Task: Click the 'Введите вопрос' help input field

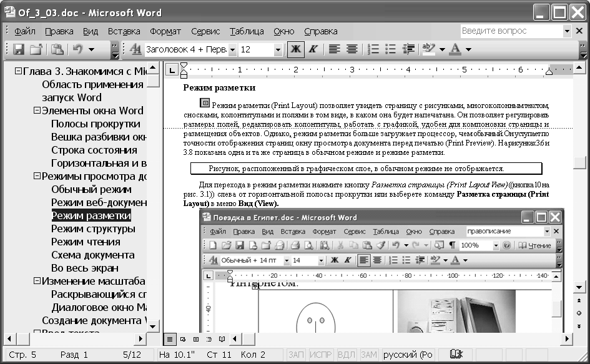Action: click(x=511, y=31)
